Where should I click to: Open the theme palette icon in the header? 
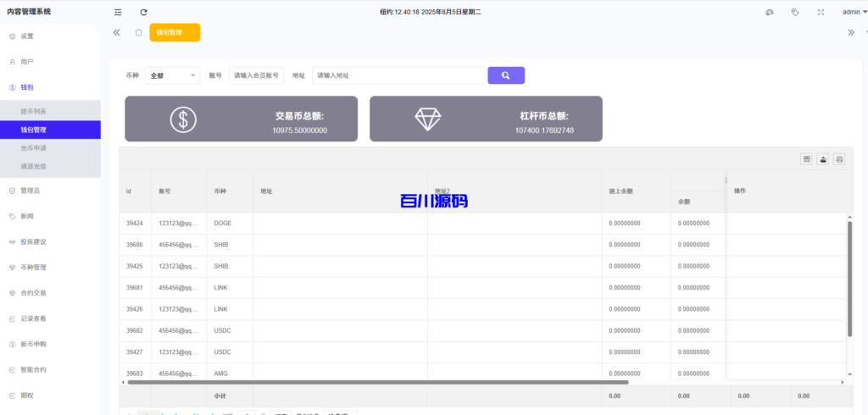[770, 12]
